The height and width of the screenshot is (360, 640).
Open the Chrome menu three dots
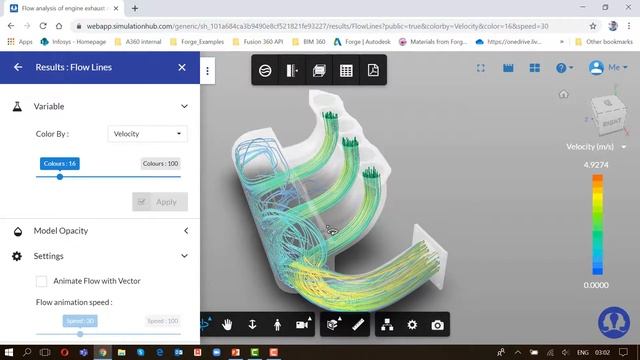629,26
